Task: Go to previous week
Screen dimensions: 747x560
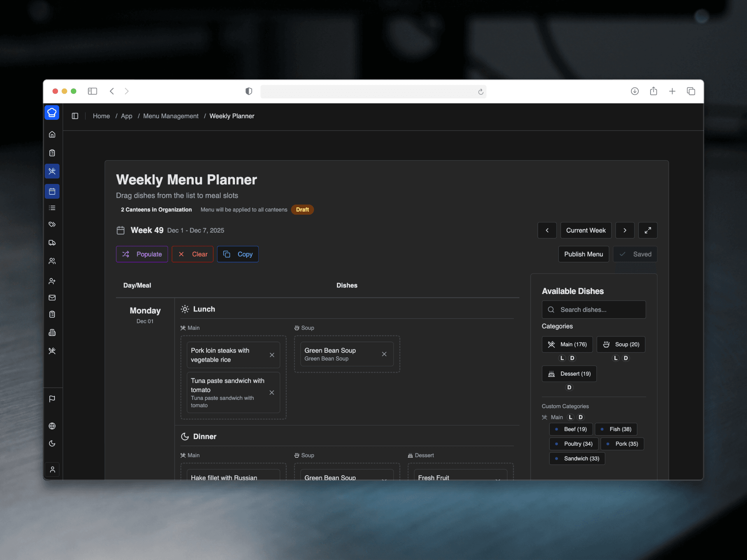Action: (x=547, y=230)
